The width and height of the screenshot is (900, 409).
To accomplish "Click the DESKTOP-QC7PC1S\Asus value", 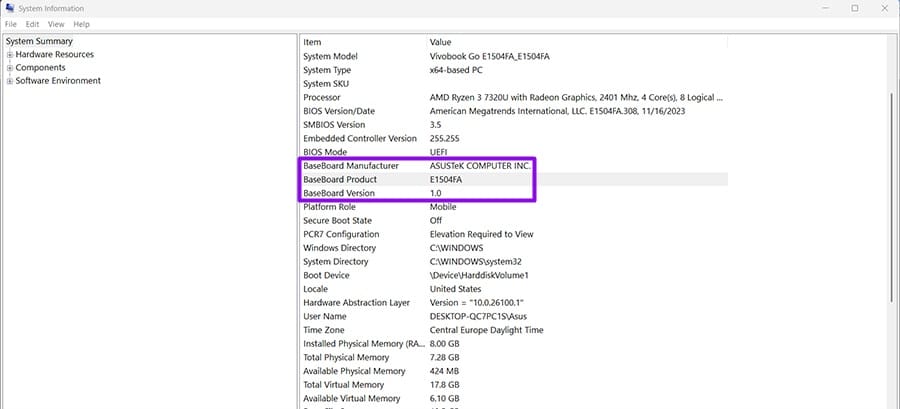I will (x=478, y=317).
